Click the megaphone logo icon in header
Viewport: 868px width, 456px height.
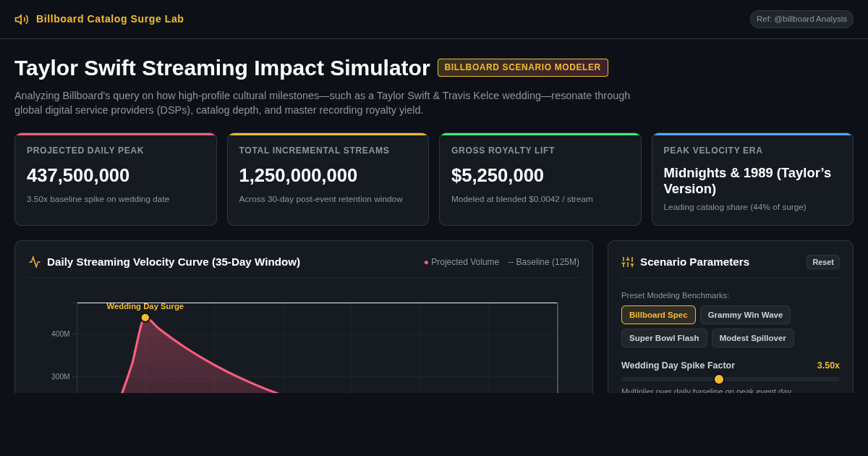tap(22, 20)
